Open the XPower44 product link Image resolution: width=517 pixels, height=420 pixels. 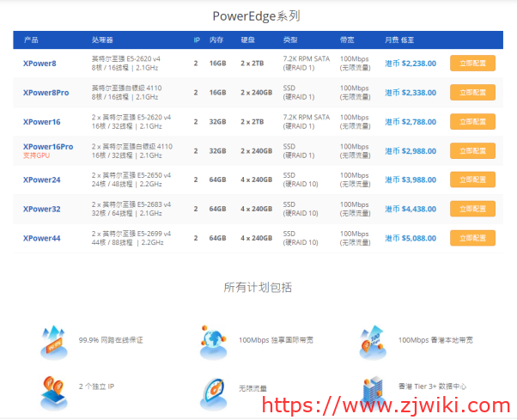click(42, 239)
